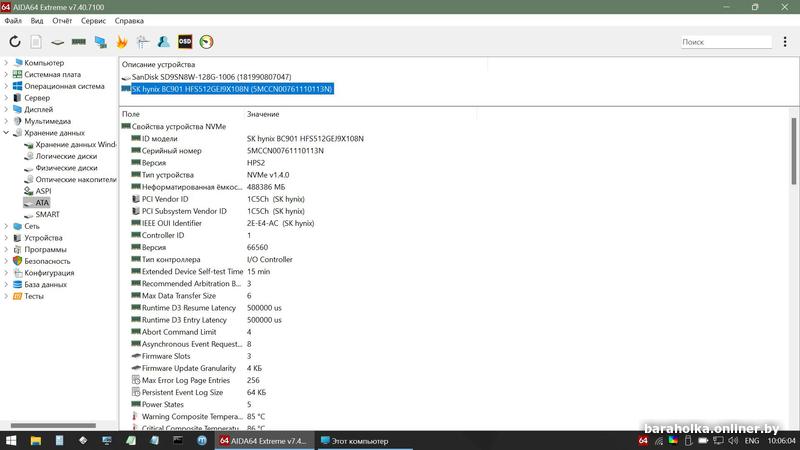
Task: Expand the Компьютер tree node
Action: (x=6, y=64)
